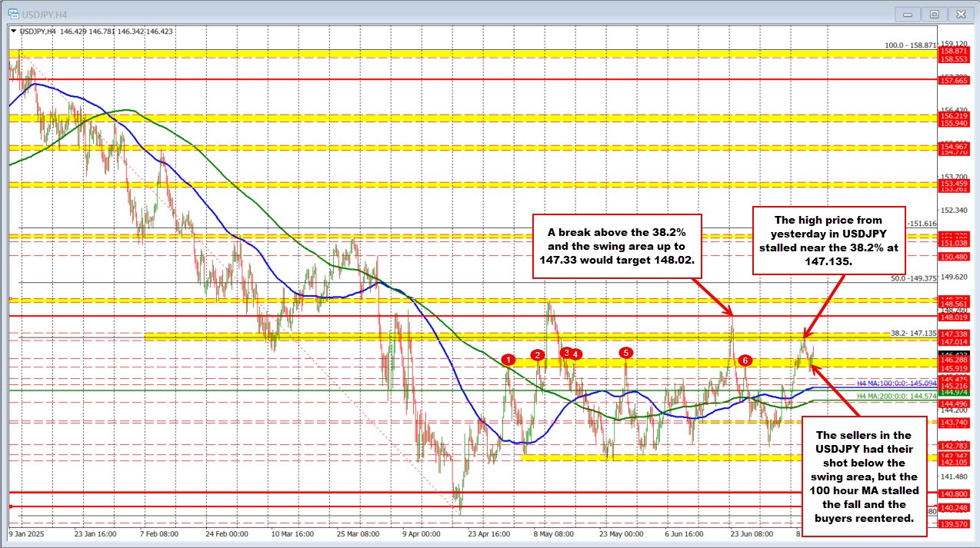The height and width of the screenshot is (548, 980).
Task: Click the 142.783 price label on the axis
Action: pyautogui.click(x=953, y=446)
